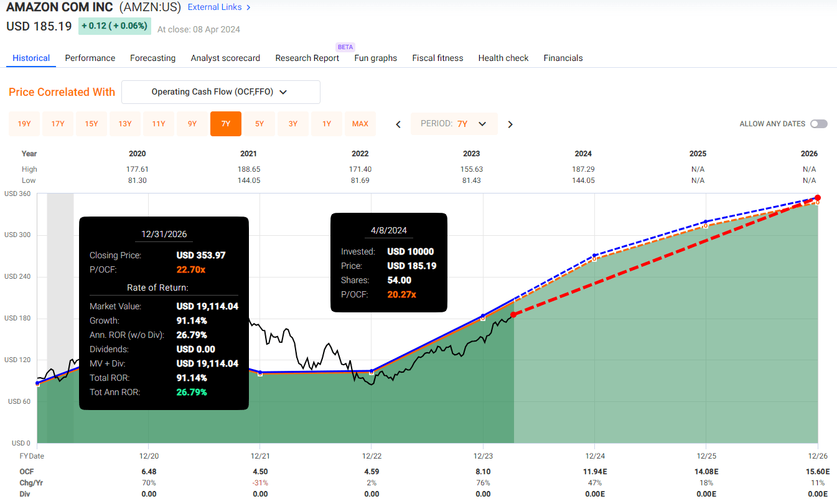The height and width of the screenshot is (504, 837).
Task: Set the chart range to 11Y
Action: tap(159, 124)
